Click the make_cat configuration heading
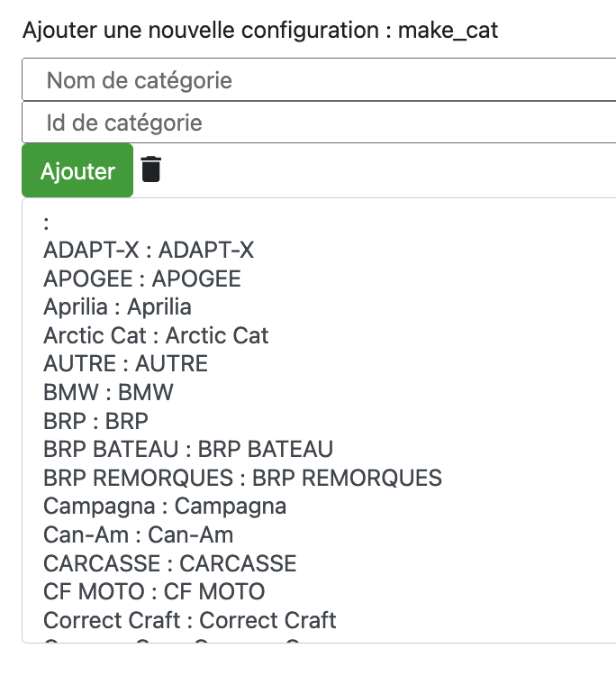The width and height of the screenshot is (616, 694). 260,31
